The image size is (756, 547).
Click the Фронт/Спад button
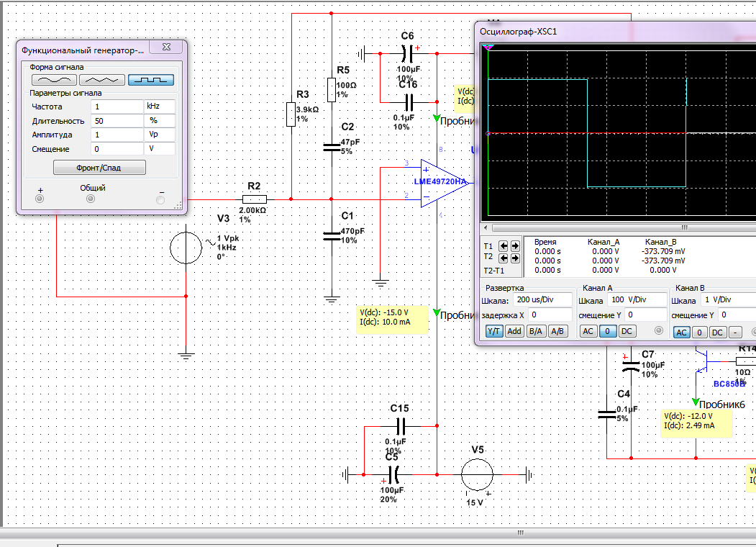point(99,168)
